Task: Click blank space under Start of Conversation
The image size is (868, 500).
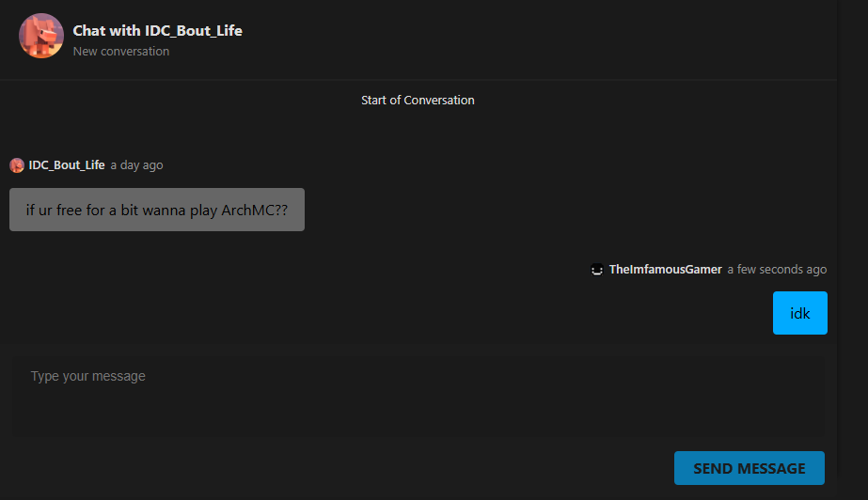Action: [x=418, y=130]
